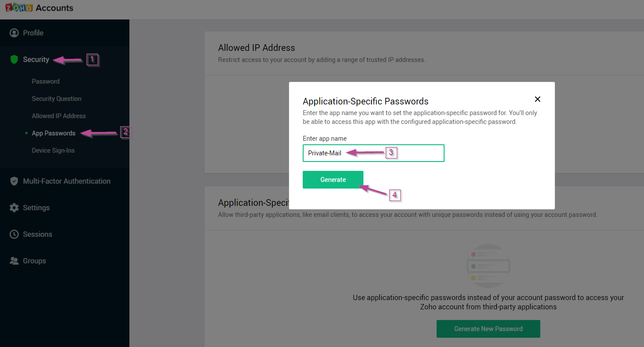This screenshot has height=347, width=644.
Task: Click the green Security shield icon
Action: (x=14, y=59)
